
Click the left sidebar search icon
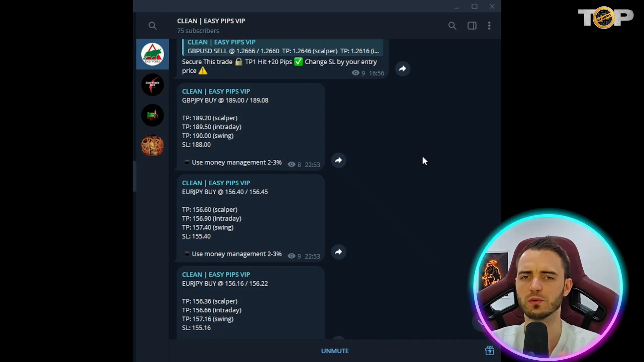[153, 25]
